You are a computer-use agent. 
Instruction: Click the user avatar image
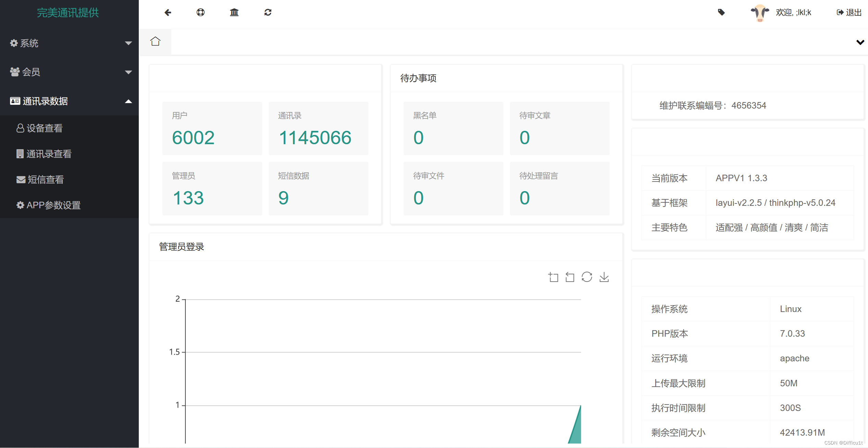760,13
